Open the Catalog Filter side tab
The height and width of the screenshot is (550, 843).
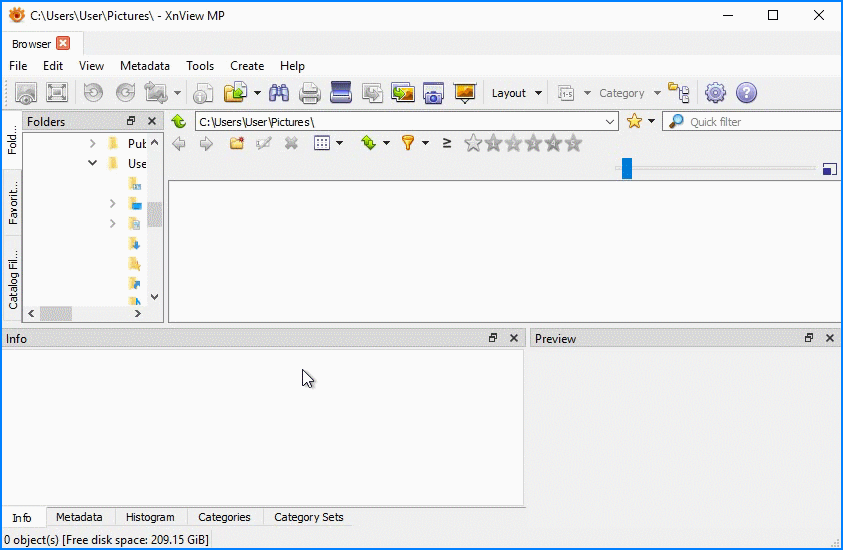tap(12, 280)
